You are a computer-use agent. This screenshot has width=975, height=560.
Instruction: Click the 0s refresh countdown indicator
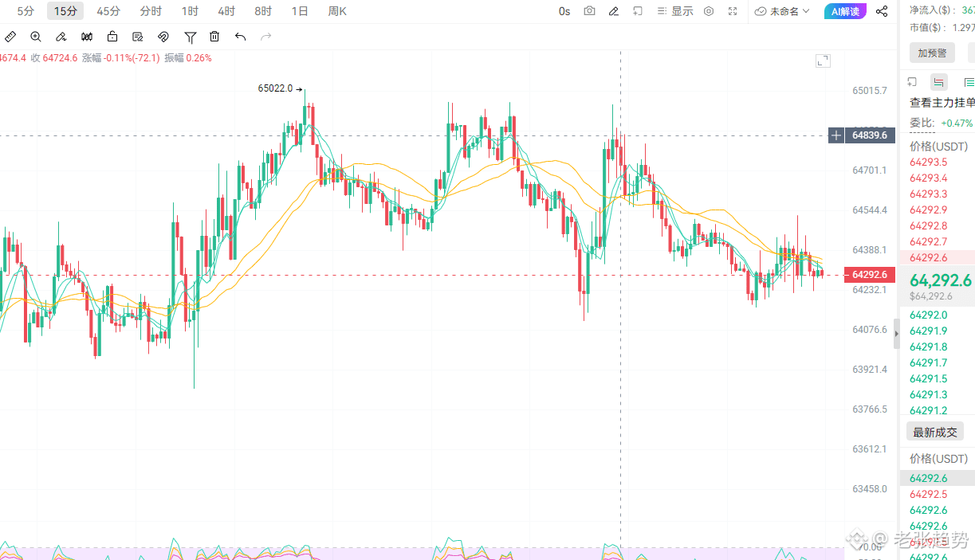coord(564,11)
